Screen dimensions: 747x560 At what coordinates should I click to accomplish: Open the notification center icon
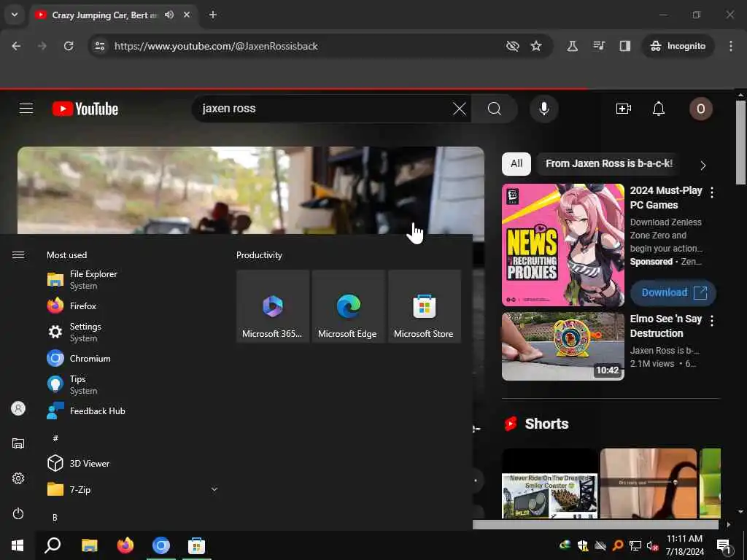[x=724, y=545]
